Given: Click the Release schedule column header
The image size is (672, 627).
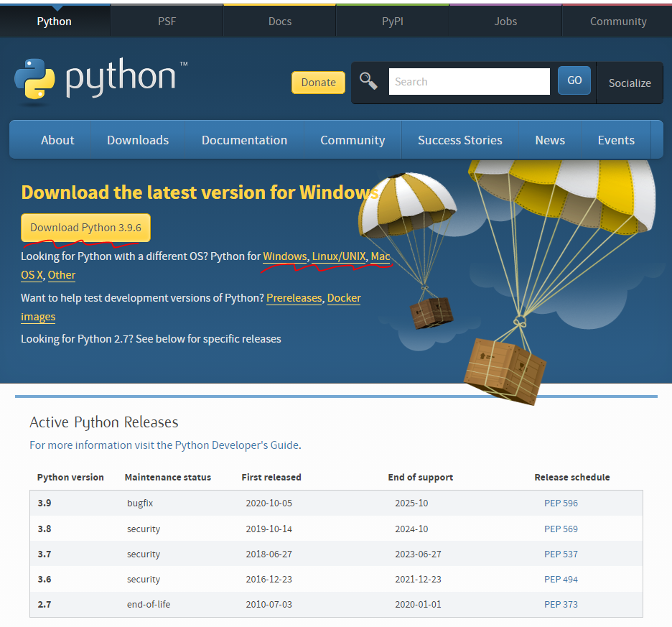Looking at the screenshot, I should (x=572, y=478).
